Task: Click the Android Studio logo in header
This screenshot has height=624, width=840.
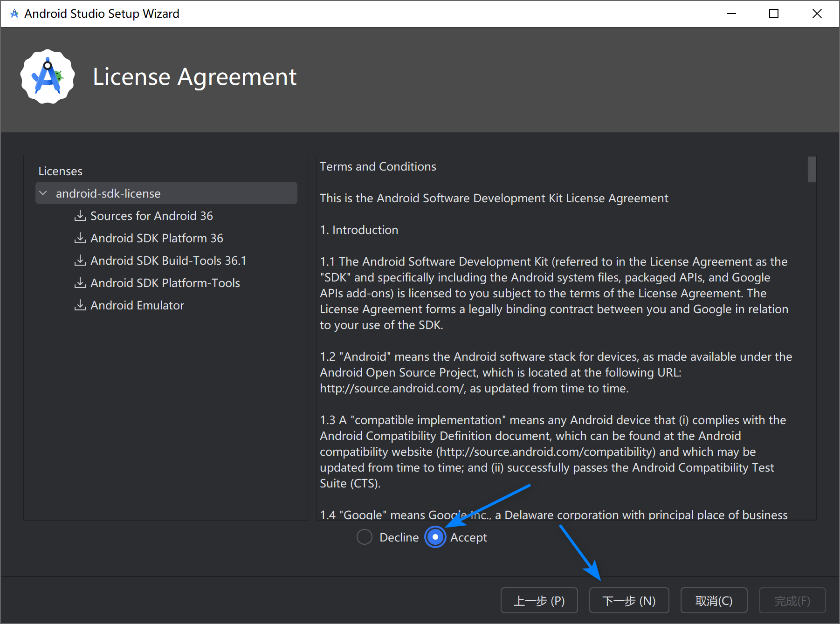Action: [x=48, y=77]
